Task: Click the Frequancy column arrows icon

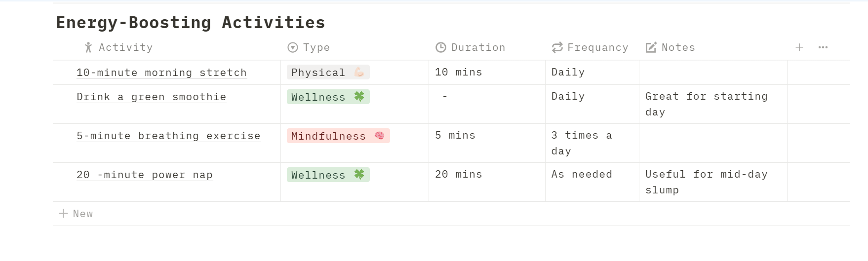Action: pos(557,47)
